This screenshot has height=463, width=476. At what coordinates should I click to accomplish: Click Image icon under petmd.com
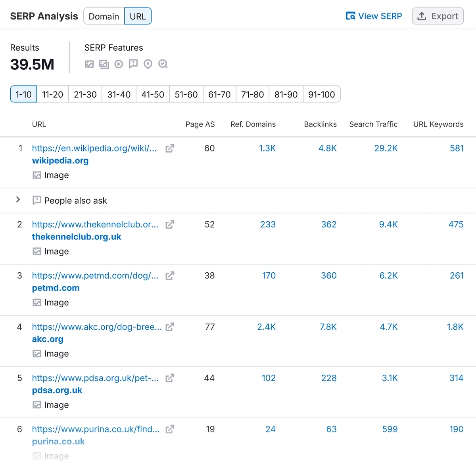[37, 302]
